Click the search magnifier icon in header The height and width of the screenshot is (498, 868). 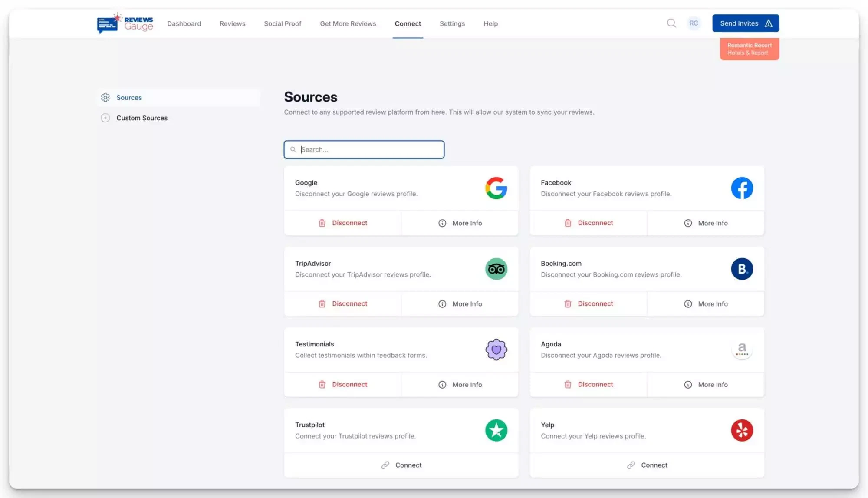click(x=671, y=23)
